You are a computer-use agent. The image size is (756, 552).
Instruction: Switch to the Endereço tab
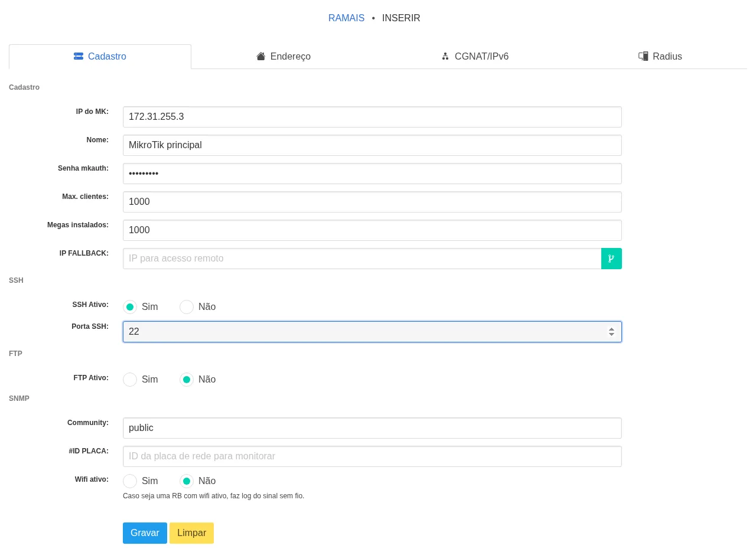[x=283, y=57]
